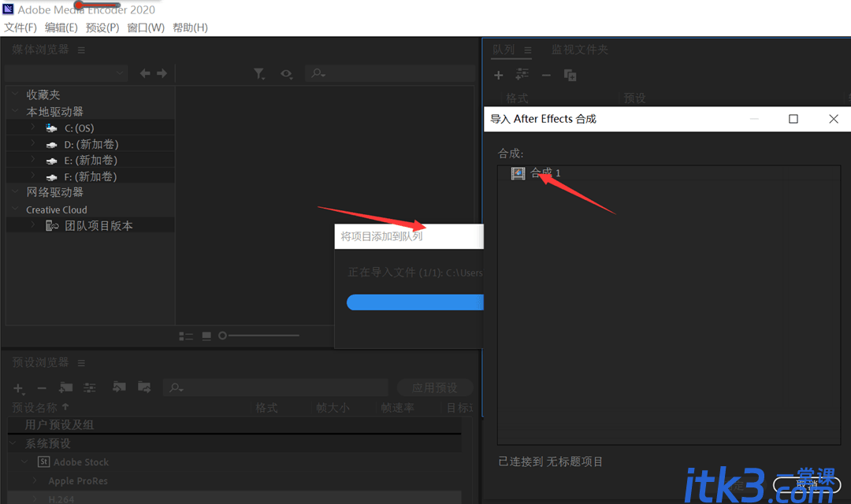Click the 应用预设 button
851x504 pixels.
pyautogui.click(x=435, y=388)
